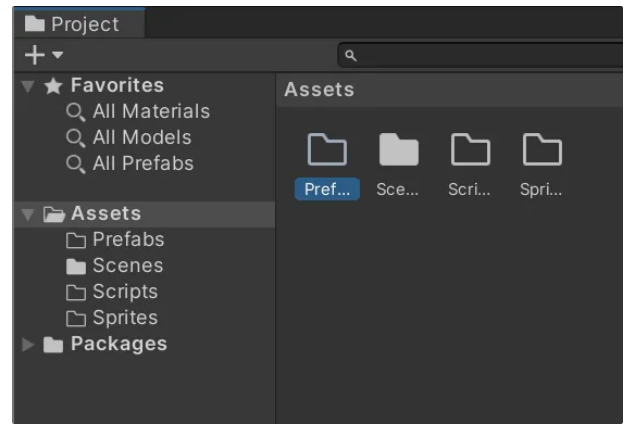The width and height of the screenshot is (628, 429).
Task: Click the Sce... folder icon in the grid
Action: tap(399, 149)
